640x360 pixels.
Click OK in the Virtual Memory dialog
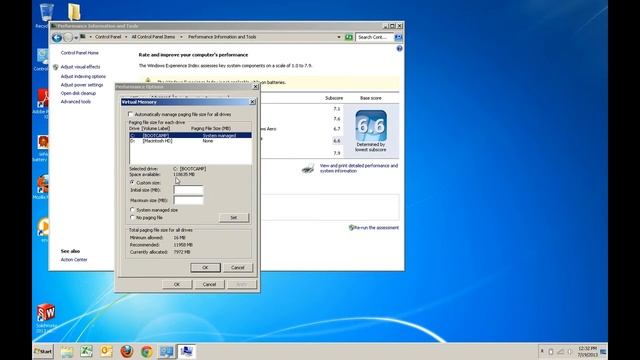pyautogui.click(x=205, y=267)
